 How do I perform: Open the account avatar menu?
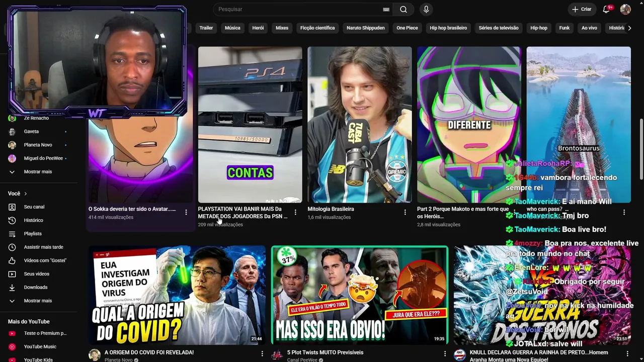click(x=625, y=9)
